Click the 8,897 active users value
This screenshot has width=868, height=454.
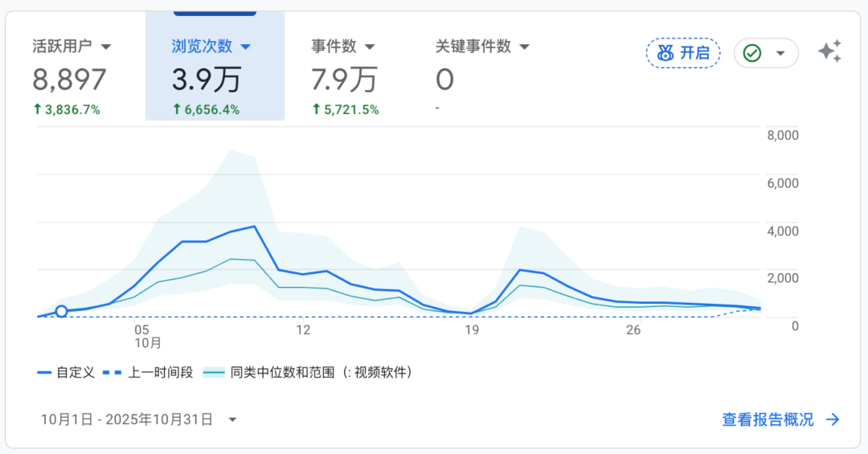coord(69,80)
